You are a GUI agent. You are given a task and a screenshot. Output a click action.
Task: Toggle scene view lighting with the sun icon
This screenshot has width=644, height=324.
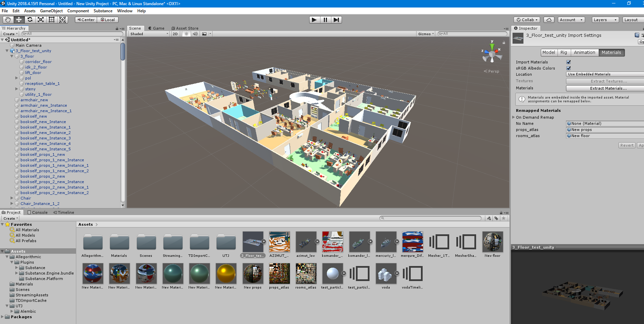coord(186,34)
